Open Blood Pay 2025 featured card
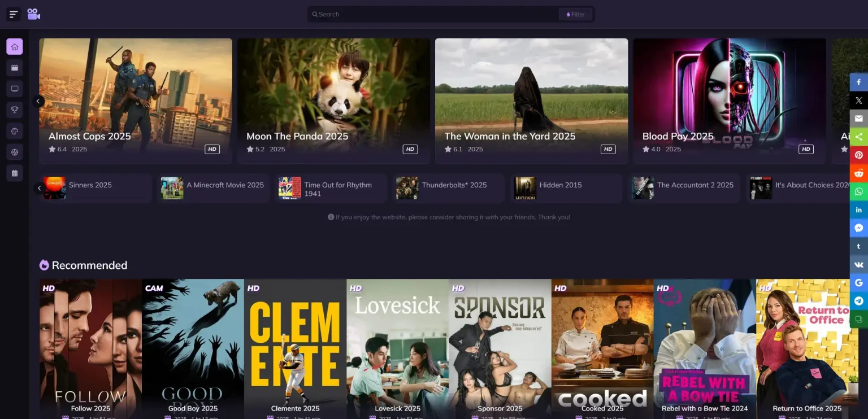This screenshot has width=868, height=419. (730, 101)
